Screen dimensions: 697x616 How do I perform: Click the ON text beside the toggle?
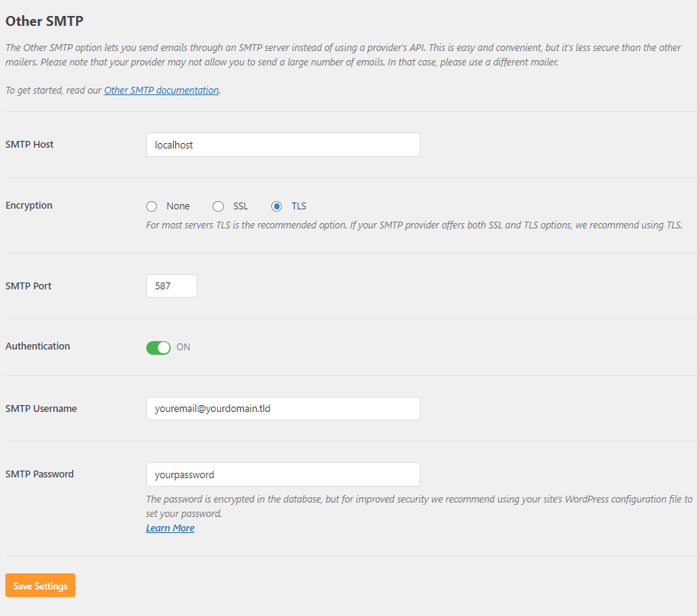(x=183, y=347)
